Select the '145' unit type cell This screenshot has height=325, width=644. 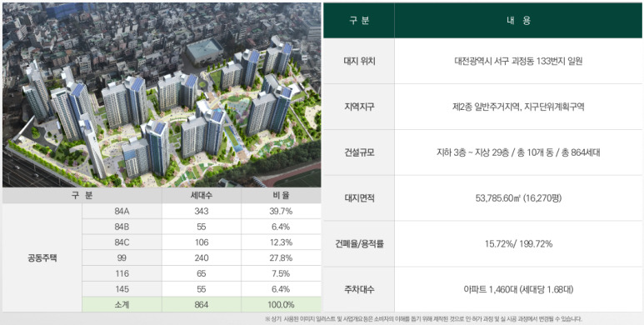coord(122,290)
